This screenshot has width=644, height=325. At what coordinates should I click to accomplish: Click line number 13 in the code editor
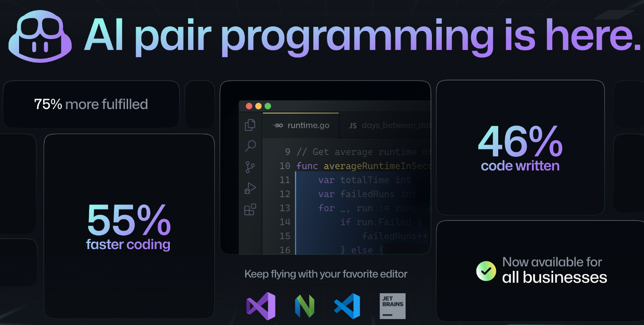point(285,208)
